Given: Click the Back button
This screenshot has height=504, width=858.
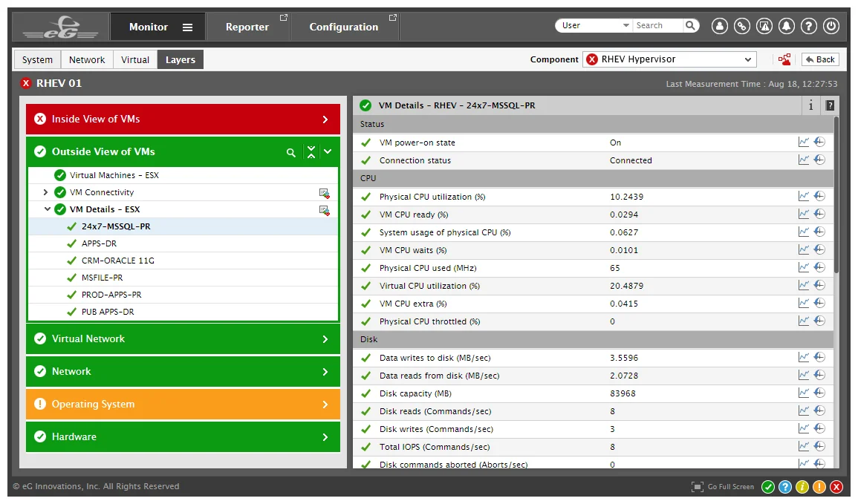Looking at the screenshot, I should tap(820, 59).
